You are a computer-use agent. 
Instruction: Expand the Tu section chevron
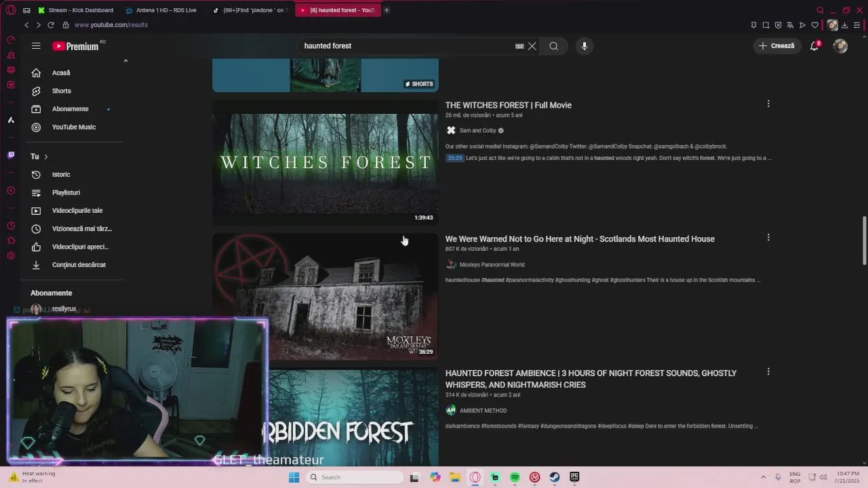point(45,157)
